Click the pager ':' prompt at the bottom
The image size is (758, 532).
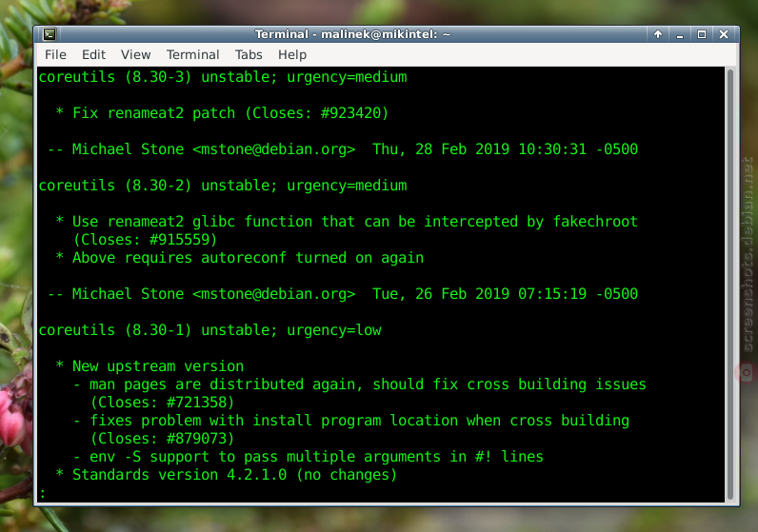(x=43, y=493)
